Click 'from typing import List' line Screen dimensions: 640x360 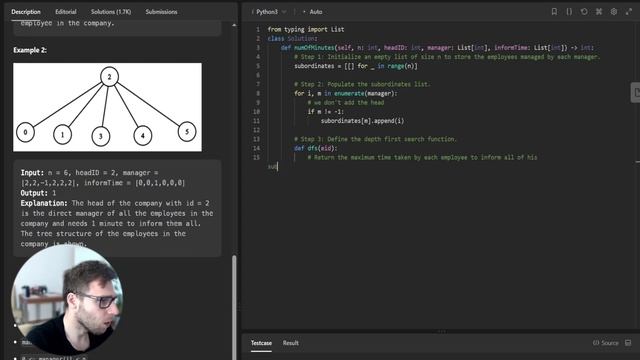coord(306,29)
